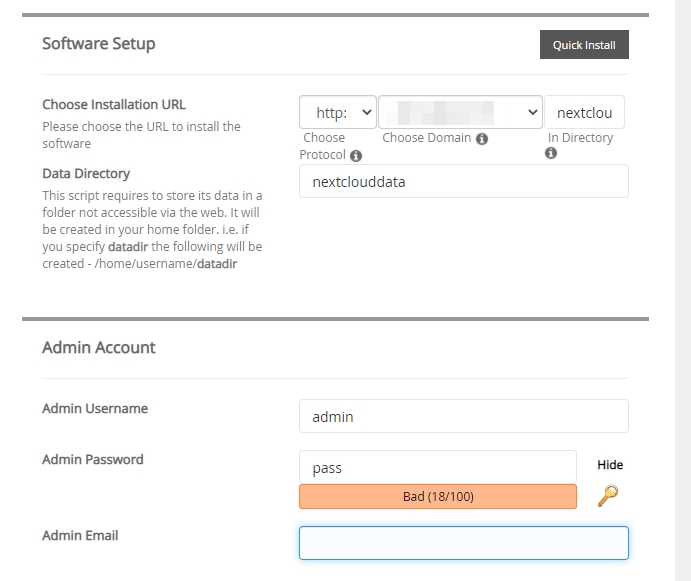
Task: Click the vertical page scrollbar on the right
Action: [683, 290]
